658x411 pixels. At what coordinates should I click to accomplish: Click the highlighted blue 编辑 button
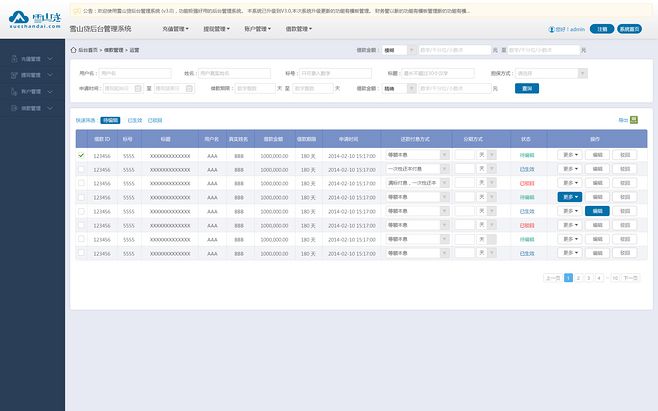pos(597,211)
